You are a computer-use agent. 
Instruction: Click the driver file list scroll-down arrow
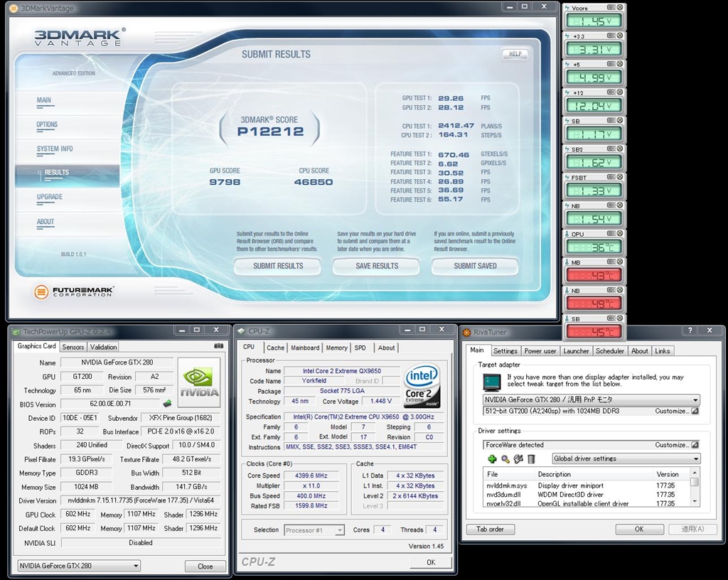[695, 502]
